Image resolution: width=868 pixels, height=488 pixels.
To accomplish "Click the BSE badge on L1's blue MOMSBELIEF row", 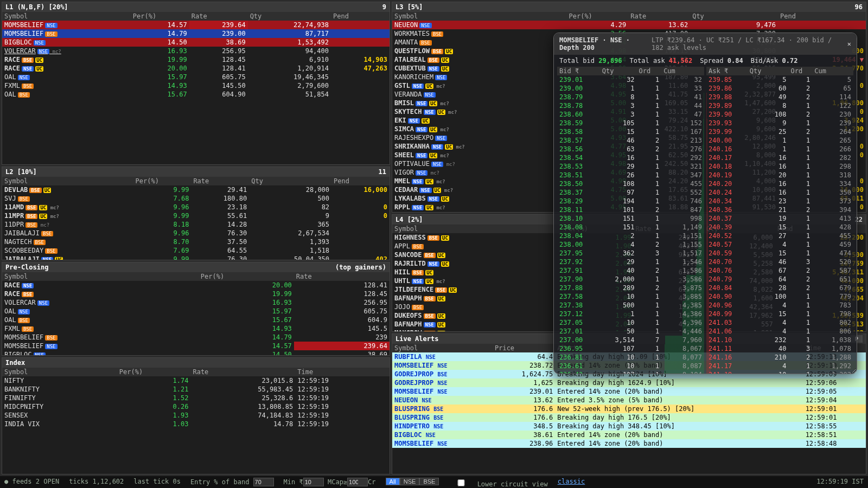I will (x=51, y=34).
